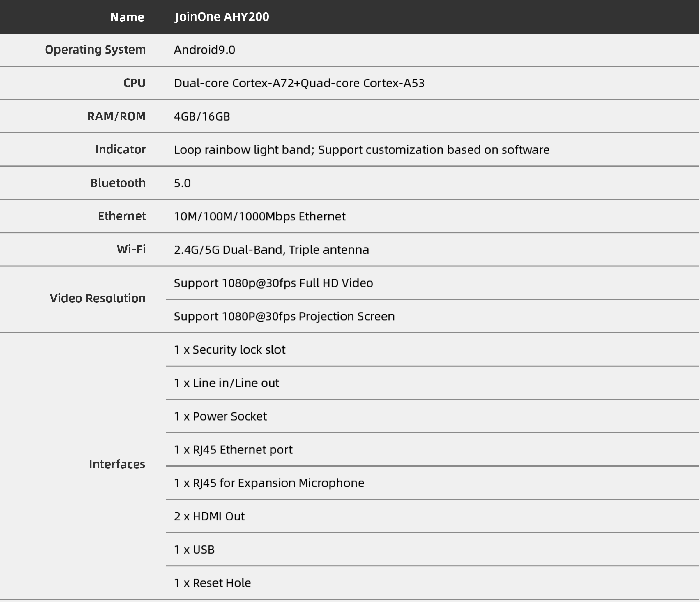
Task: Click the JoinOne AHY200 product name
Action: click(222, 17)
